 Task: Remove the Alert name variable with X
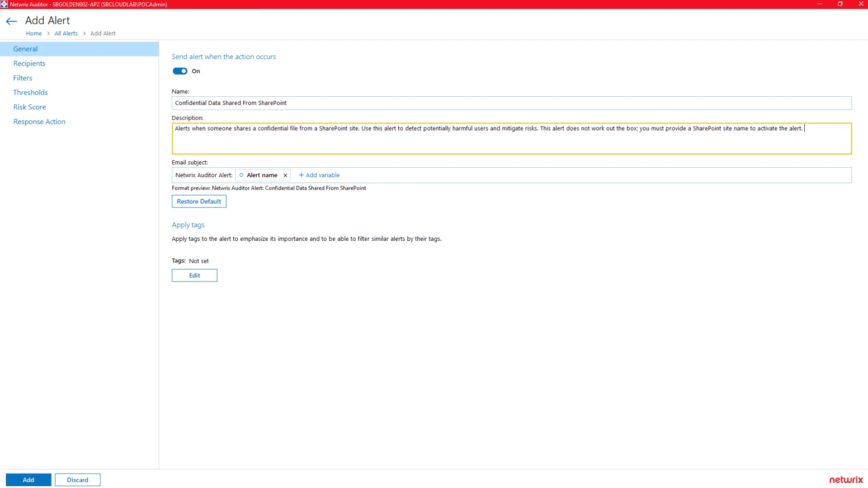(285, 175)
